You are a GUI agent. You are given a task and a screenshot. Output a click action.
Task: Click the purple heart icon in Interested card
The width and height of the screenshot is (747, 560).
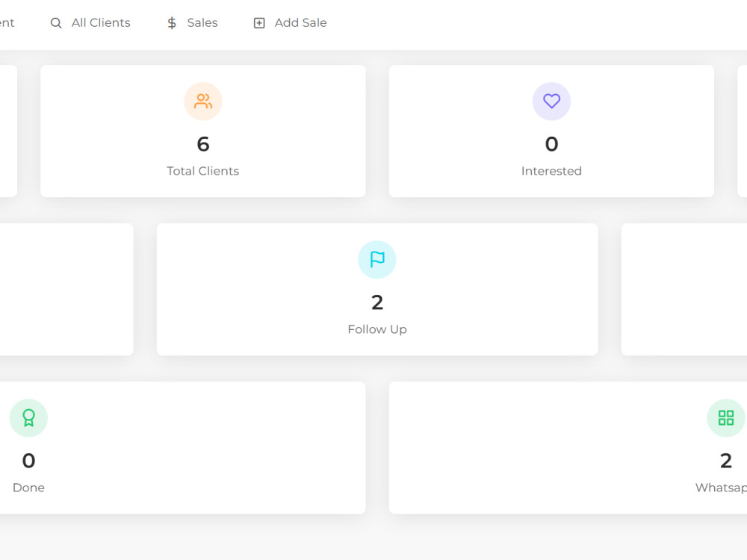pos(552,102)
